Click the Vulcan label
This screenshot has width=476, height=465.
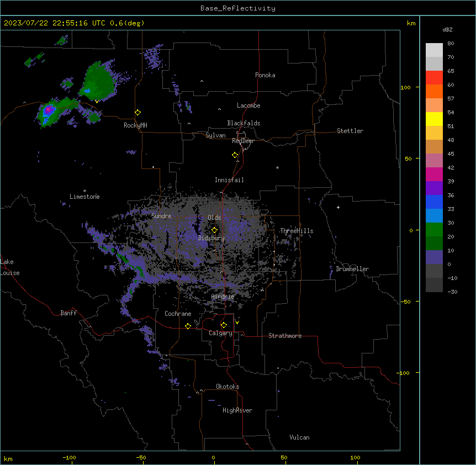[x=299, y=437]
